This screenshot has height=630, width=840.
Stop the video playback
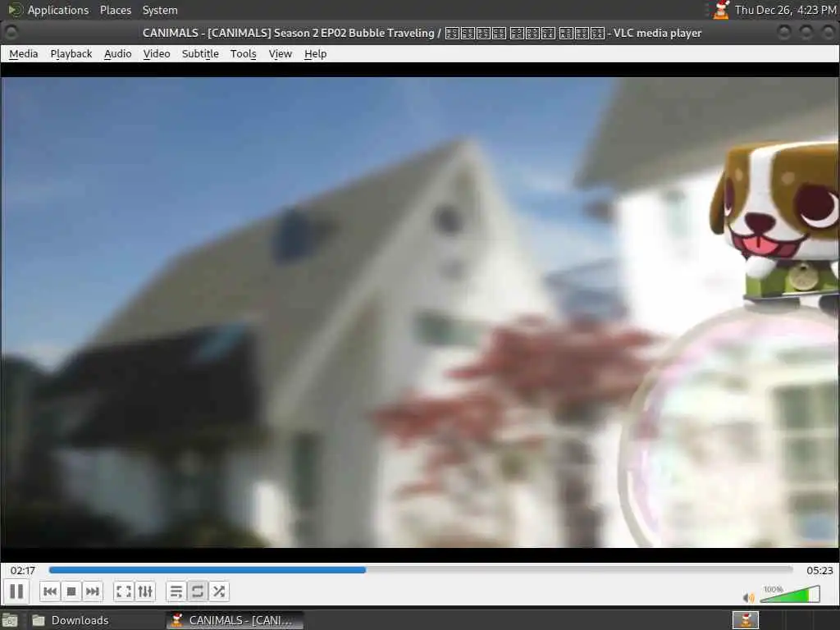[71, 591]
